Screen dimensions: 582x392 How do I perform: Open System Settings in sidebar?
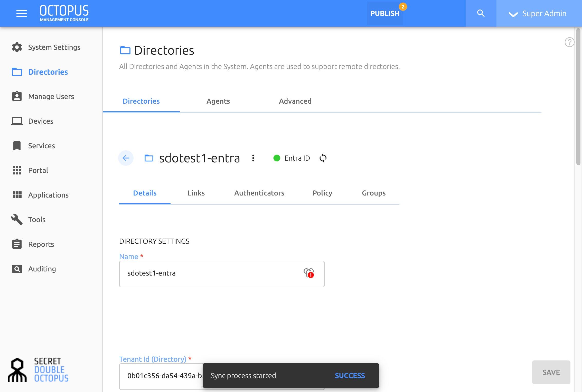pos(54,47)
